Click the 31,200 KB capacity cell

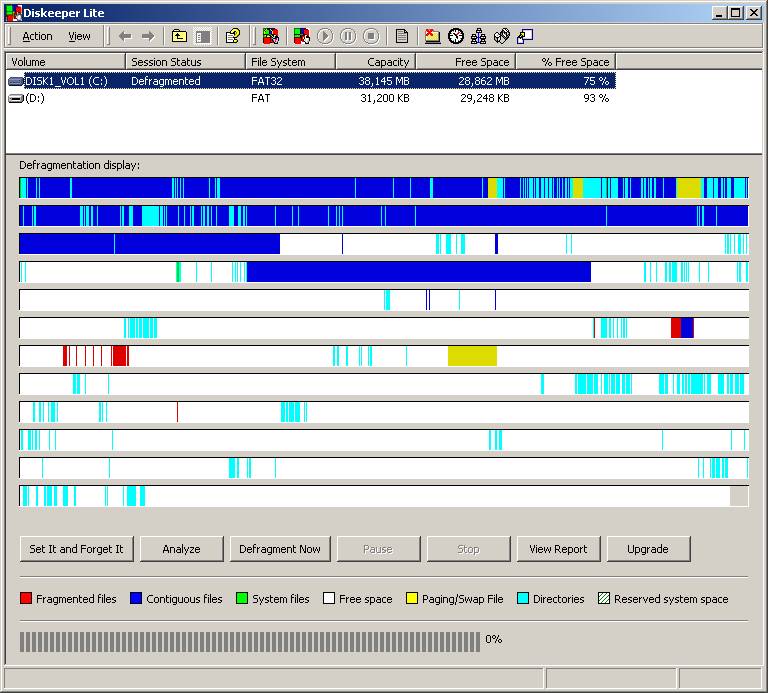click(384, 98)
